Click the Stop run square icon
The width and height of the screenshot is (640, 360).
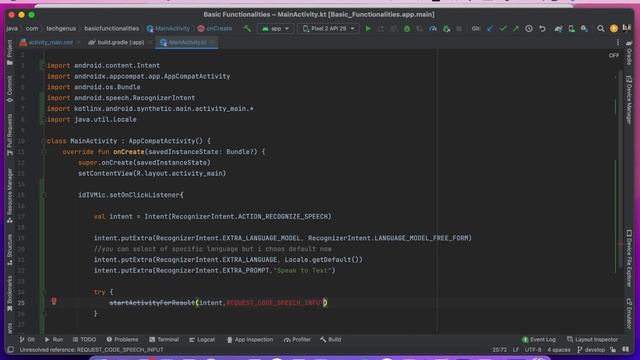pos(459,29)
